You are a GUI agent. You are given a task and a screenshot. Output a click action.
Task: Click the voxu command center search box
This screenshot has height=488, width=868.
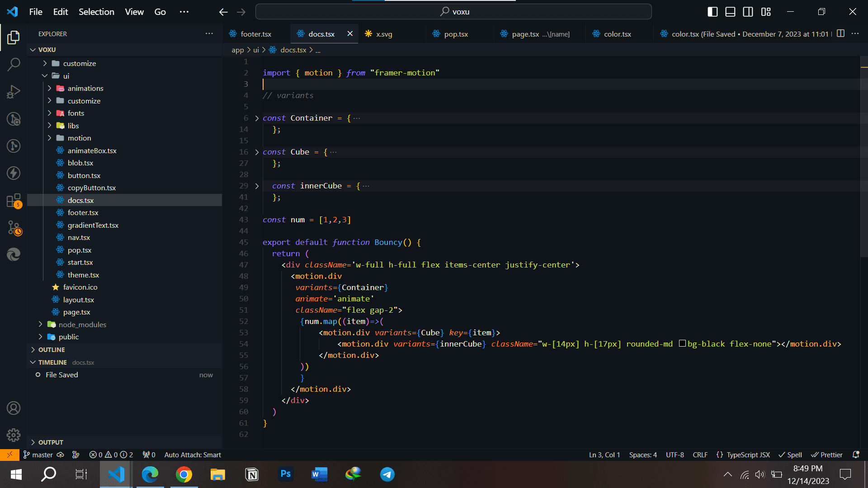[453, 12]
